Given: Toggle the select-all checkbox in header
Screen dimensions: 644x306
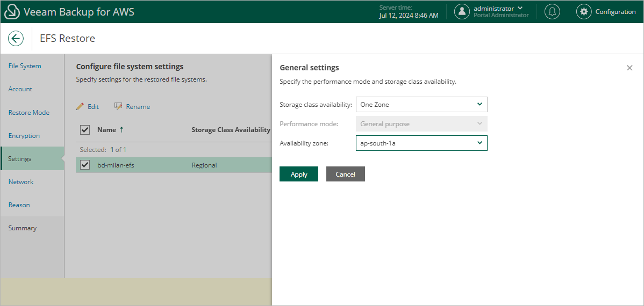Looking at the screenshot, I should 85,129.
